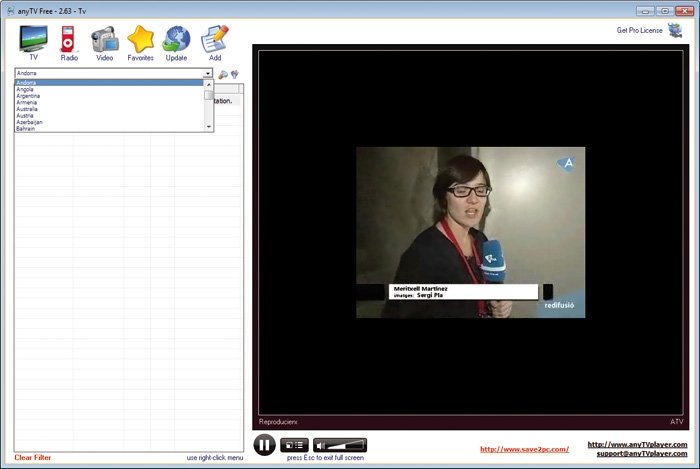This screenshot has width=700, height=469.
Task: Open the anyTVplayer.com website link
Action: pos(637,444)
